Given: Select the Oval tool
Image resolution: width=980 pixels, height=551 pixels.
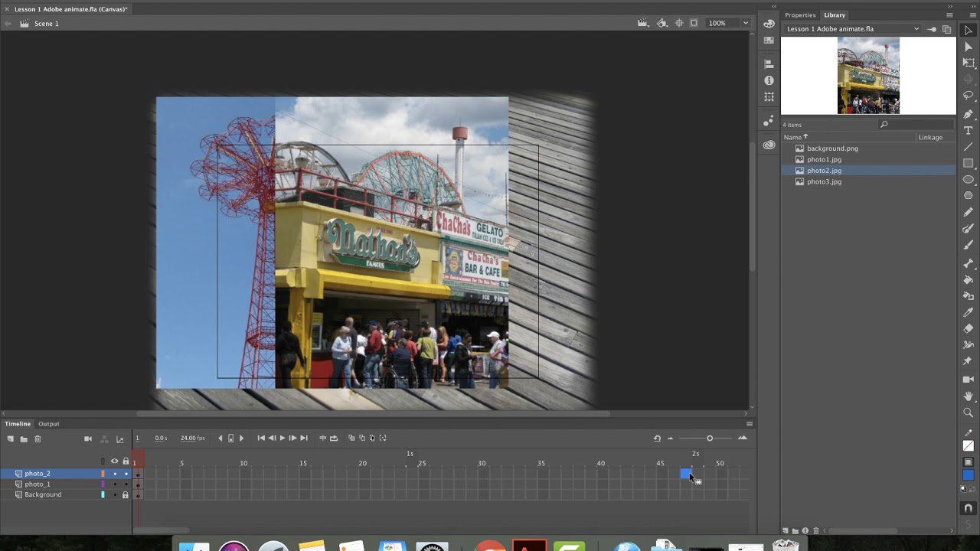Looking at the screenshot, I should (969, 180).
